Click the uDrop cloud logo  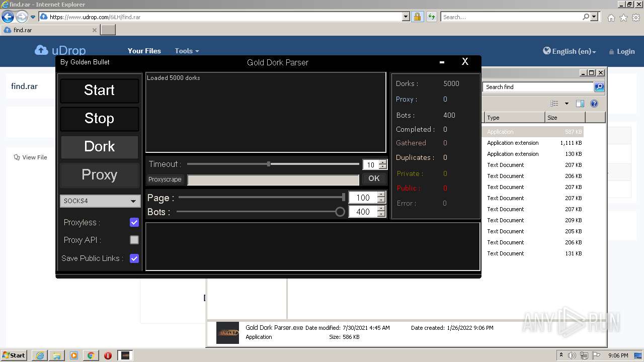(60, 51)
